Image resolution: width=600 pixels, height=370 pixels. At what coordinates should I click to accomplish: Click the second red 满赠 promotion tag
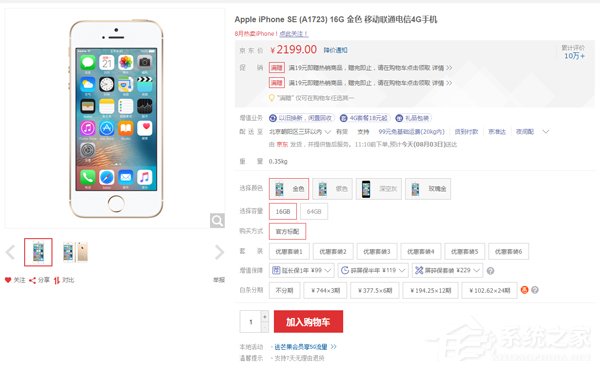point(277,83)
